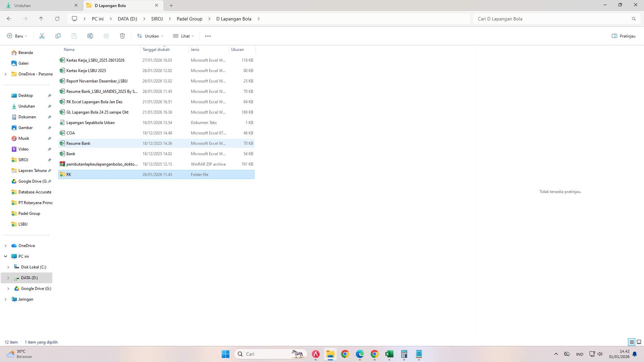Open the Urutkan sort dropdown
Viewport: 644px width, 362px height.
point(150,36)
